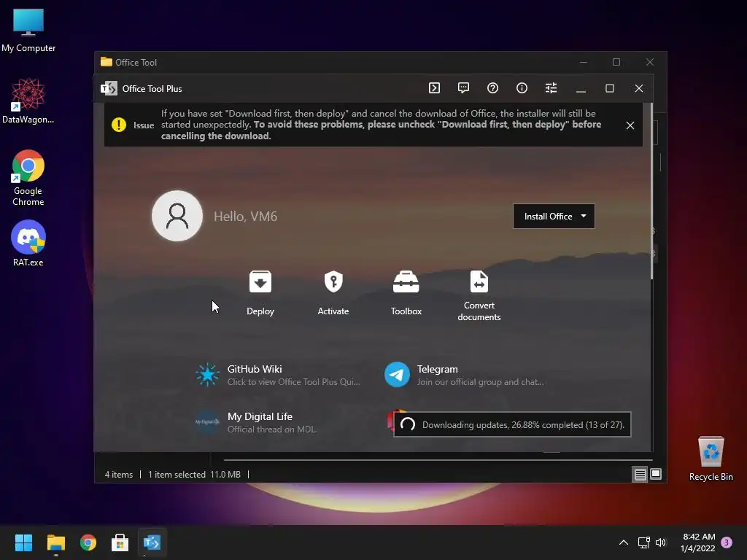747x560 pixels.
Task: Click '4 items' in Explorer status bar
Action: (x=119, y=474)
